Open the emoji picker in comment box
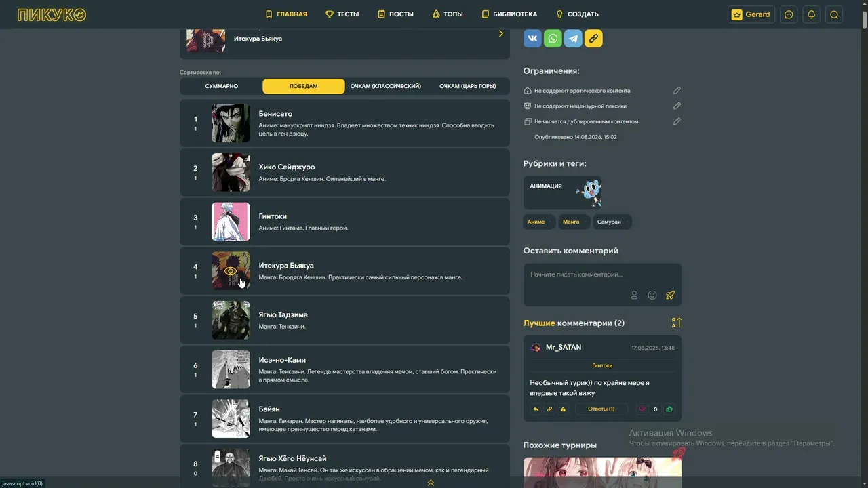Image resolution: width=868 pixels, height=488 pixels. point(652,295)
